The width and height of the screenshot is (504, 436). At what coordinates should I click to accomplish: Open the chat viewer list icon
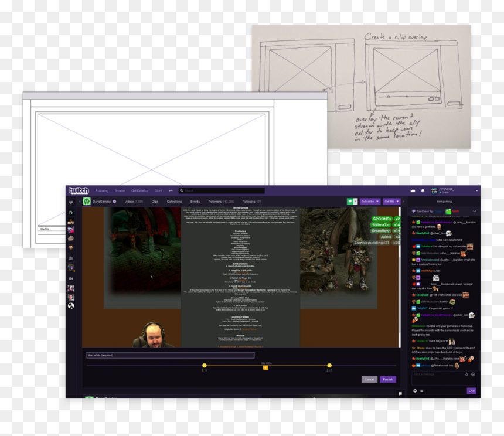point(421,391)
